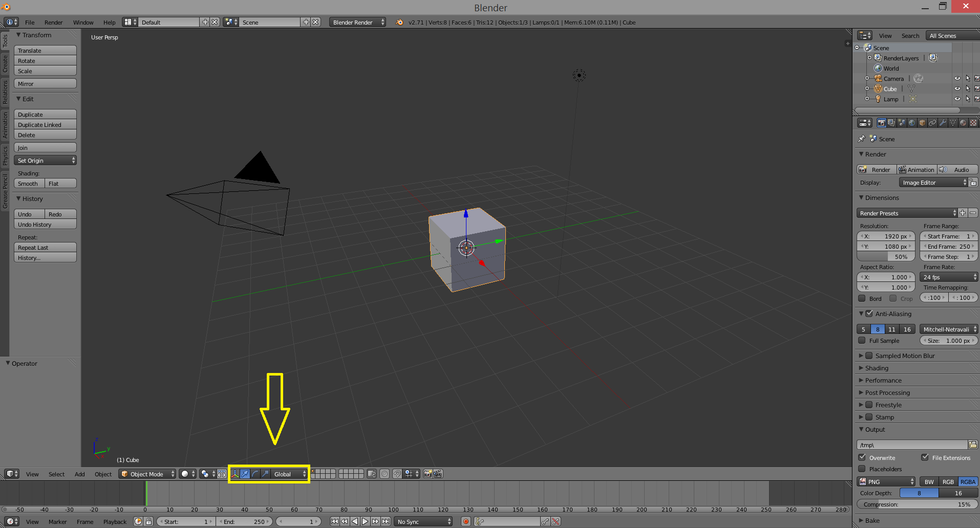This screenshot has height=528, width=980.
Task: Open Scene properties tab icon
Action: point(902,123)
